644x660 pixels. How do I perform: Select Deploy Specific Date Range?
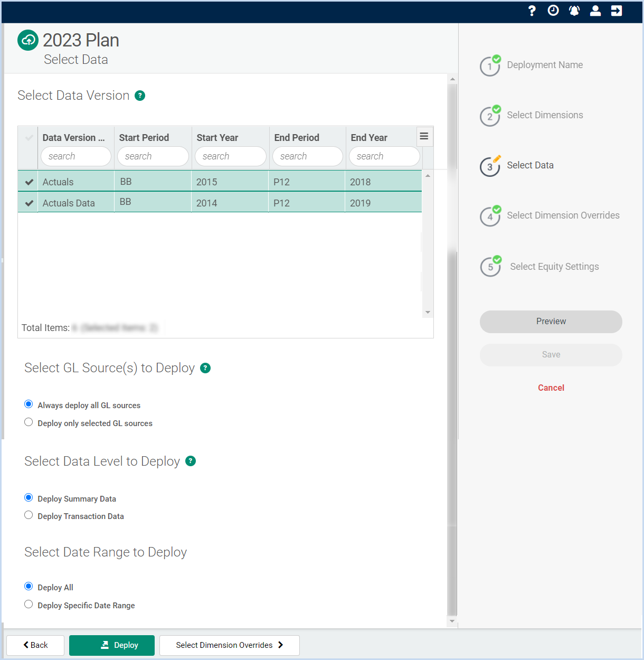[29, 605]
